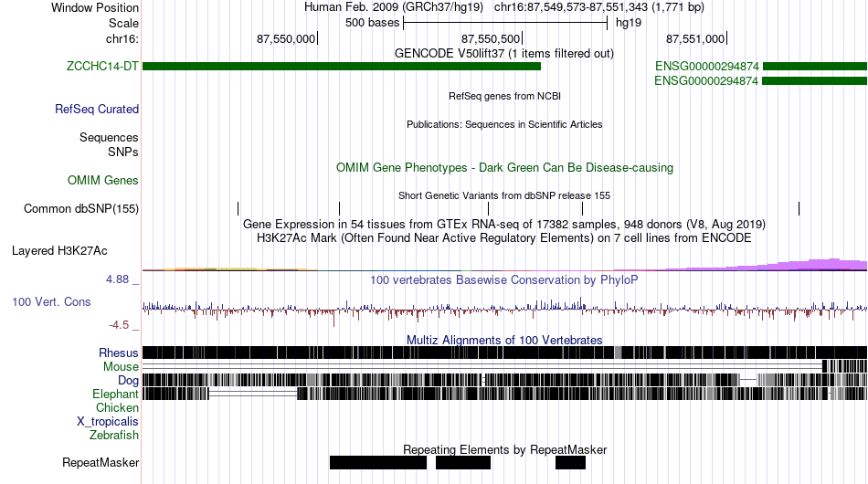Click the Dog alignment row
The height and width of the screenshot is (484, 868).
click(x=505, y=380)
